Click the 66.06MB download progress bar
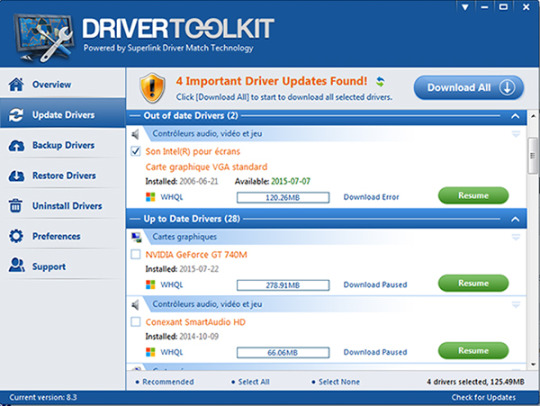Image resolution: width=540 pixels, height=406 pixels. pos(283,353)
